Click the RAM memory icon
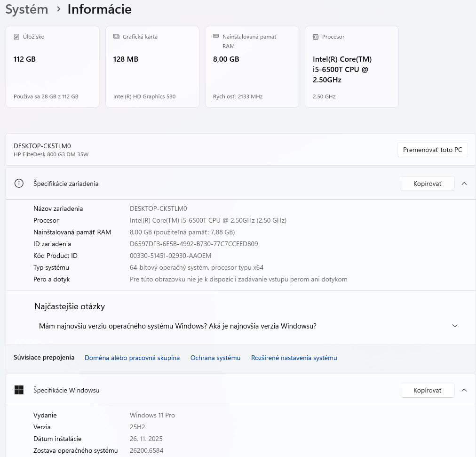This screenshot has width=476, height=457. tap(216, 36)
